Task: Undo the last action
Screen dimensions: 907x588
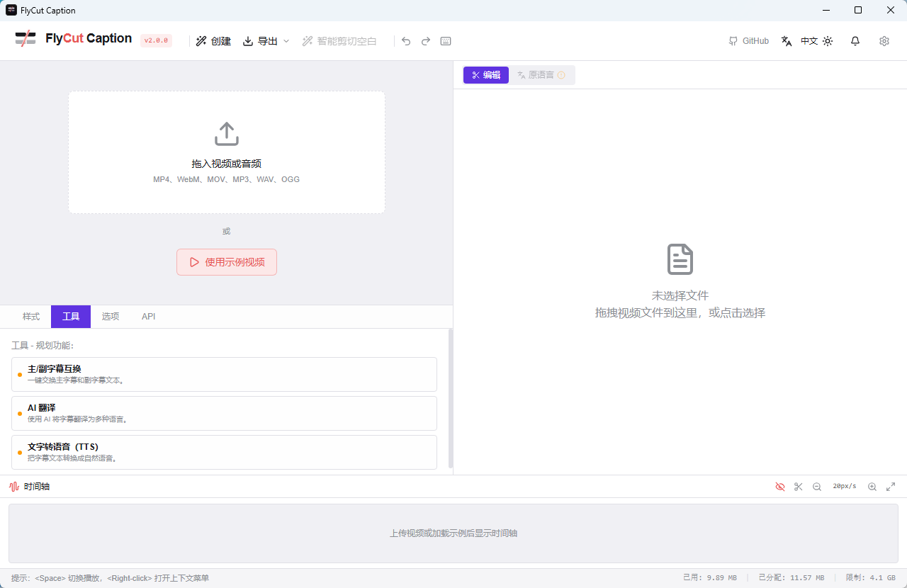Action: pyautogui.click(x=406, y=41)
